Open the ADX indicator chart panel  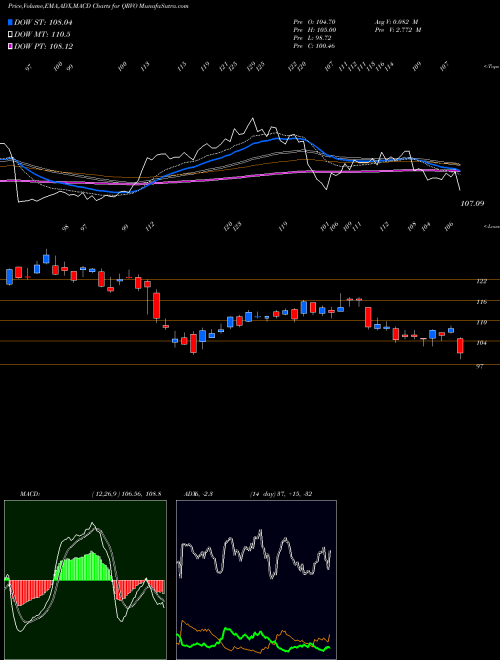click(256, 580)
